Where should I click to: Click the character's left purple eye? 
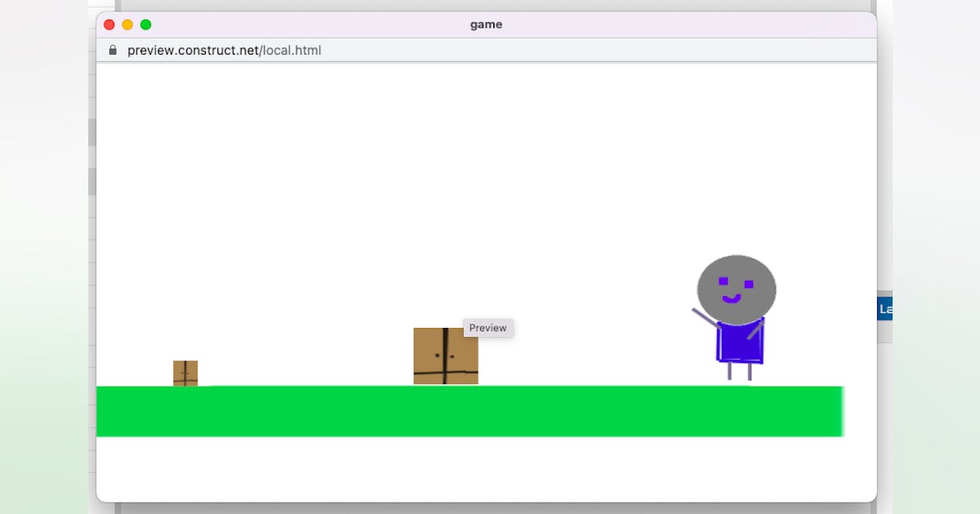point(723,281)
